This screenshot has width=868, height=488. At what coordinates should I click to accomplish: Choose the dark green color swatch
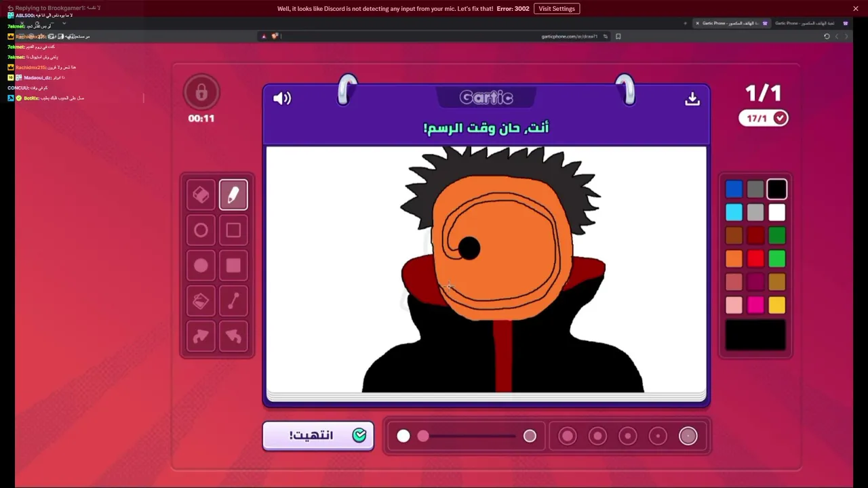click(x=777, y=235)
